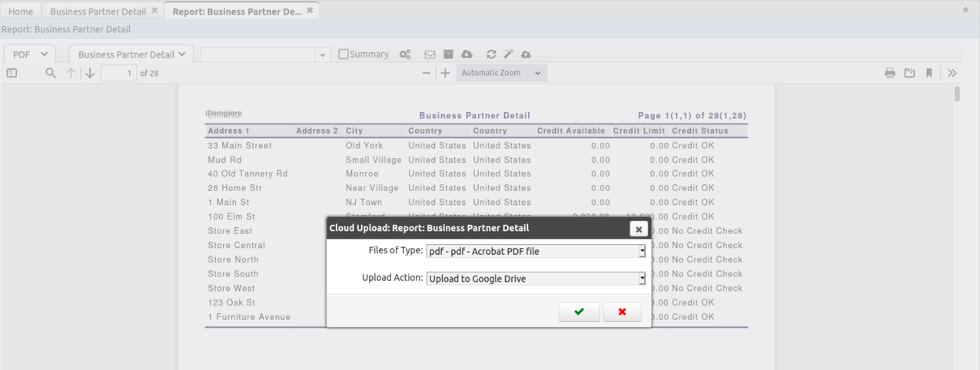Open the PDF output format dropdown
The width and height of the screenshot is (980, 370).
tap(30, 55)
